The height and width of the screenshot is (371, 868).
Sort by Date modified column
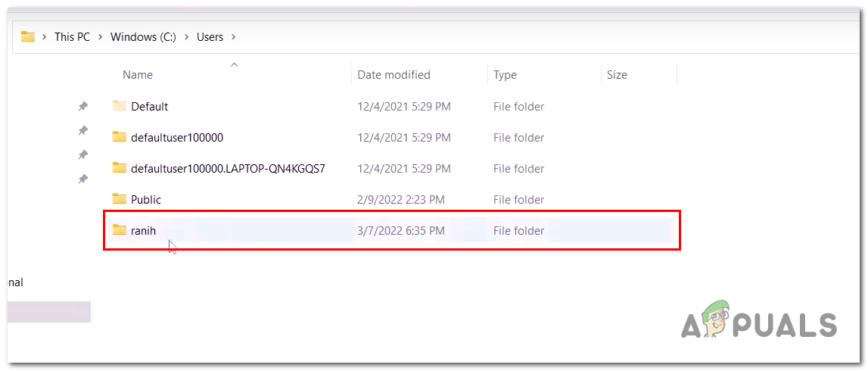click(x=394, y=75)
